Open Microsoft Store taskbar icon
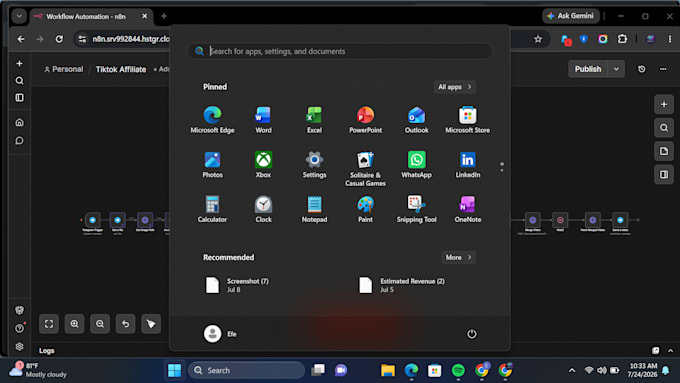The height and width of the screenshot is (383, 680). [434, 370]
